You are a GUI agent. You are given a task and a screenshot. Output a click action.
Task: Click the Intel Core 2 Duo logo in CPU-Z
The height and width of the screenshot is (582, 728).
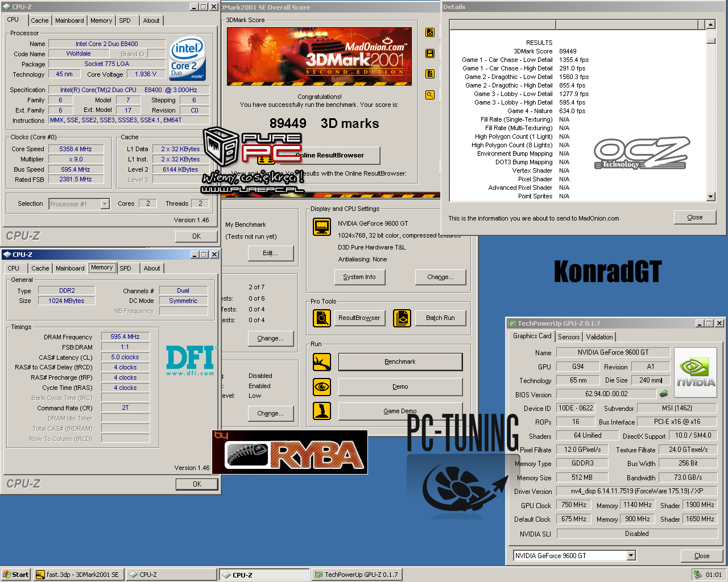pos(188,59)
